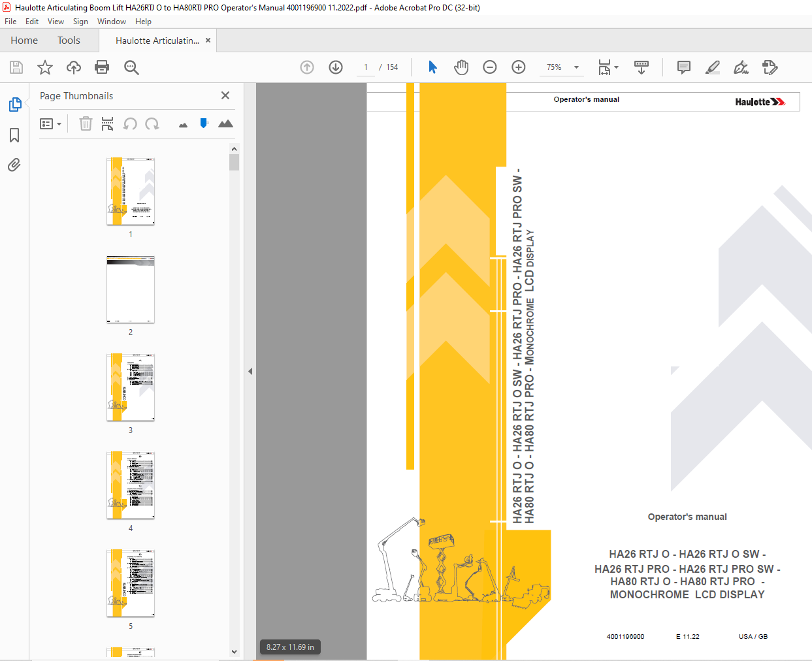Switch to the Tools tab
The height and width of the screenshot is (661, 812).
(69, 40)
